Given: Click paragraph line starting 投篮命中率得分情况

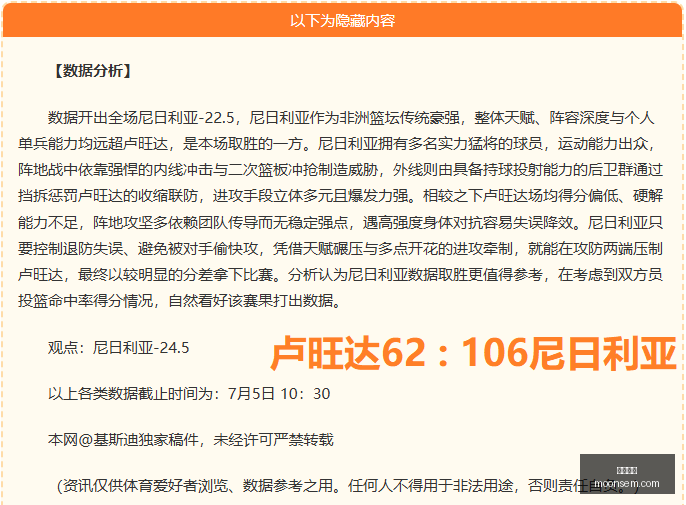Looking at the screenshot, I should [x=180, y=301].
